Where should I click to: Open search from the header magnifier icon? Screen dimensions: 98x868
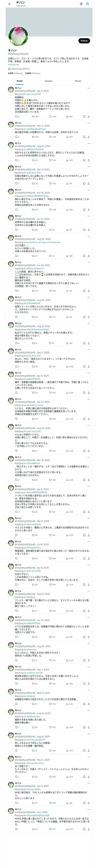click(x=87, y=4)
